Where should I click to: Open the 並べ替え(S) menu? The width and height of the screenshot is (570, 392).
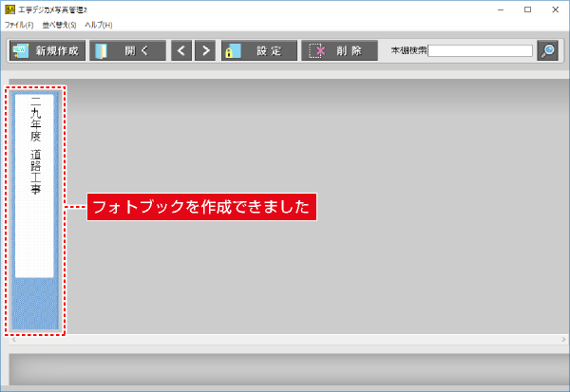tap(59, 25)
